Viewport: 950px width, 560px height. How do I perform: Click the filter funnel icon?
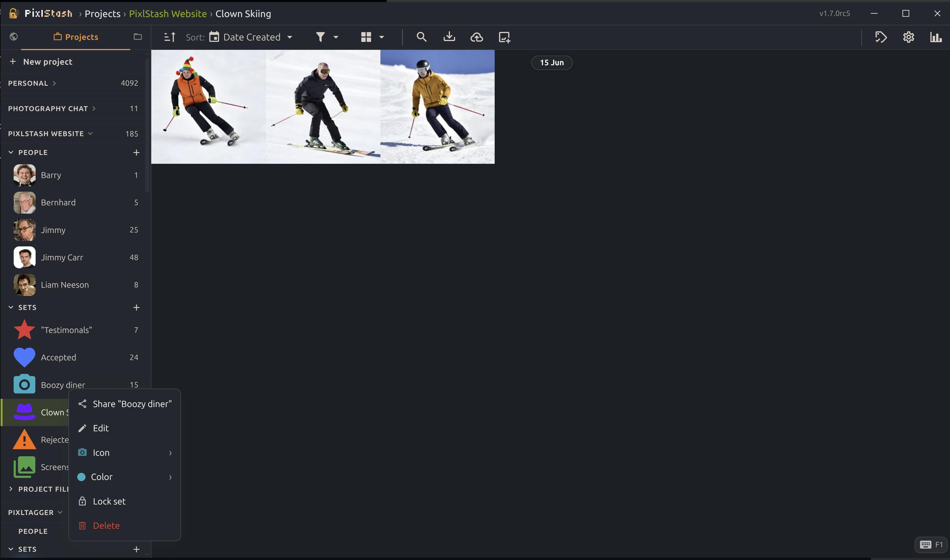tap(321, 37)
